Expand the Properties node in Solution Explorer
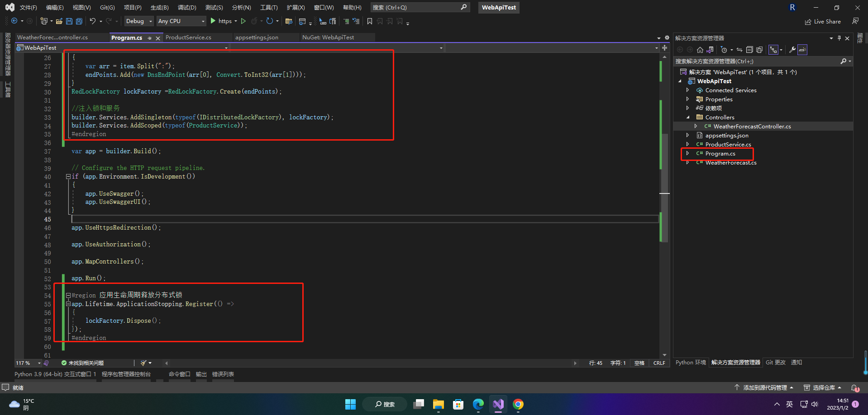Screen dimensions: 868x415 [687, 99]
